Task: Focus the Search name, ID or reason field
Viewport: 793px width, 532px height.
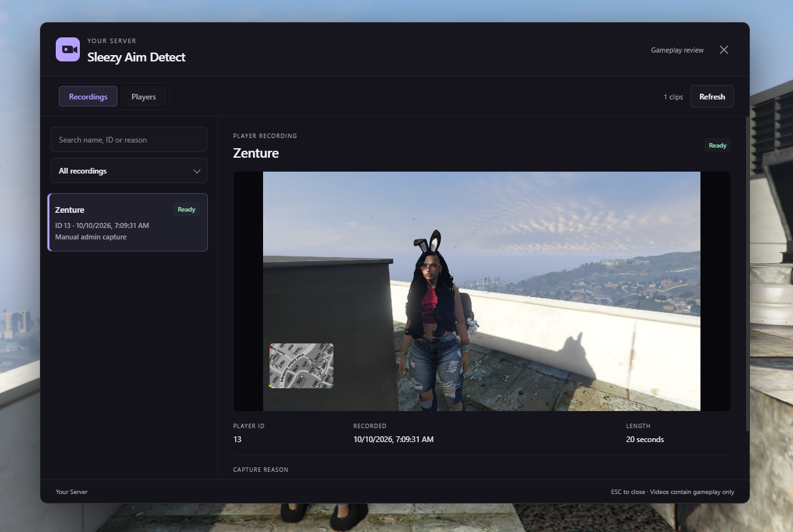Action: coord(129,139)
